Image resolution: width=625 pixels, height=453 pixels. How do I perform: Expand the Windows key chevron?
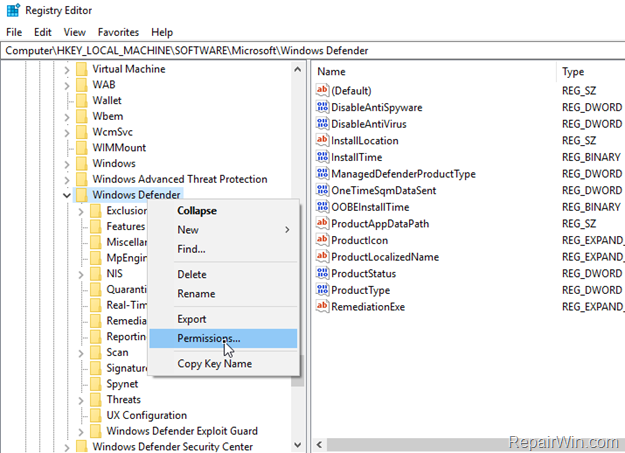(67, 164)
